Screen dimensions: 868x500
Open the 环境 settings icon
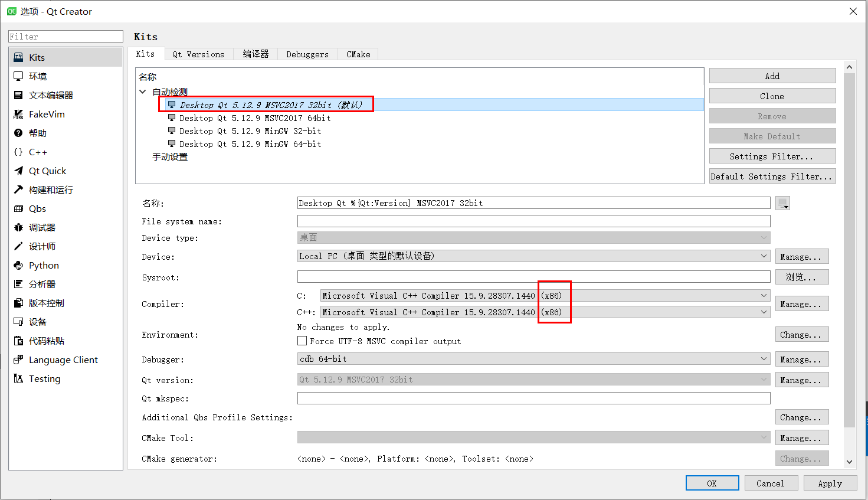[x=18, y=76]
